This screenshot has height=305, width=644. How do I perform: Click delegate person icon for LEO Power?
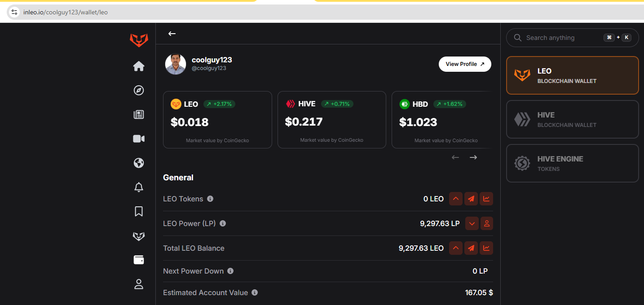pos(487,223)
